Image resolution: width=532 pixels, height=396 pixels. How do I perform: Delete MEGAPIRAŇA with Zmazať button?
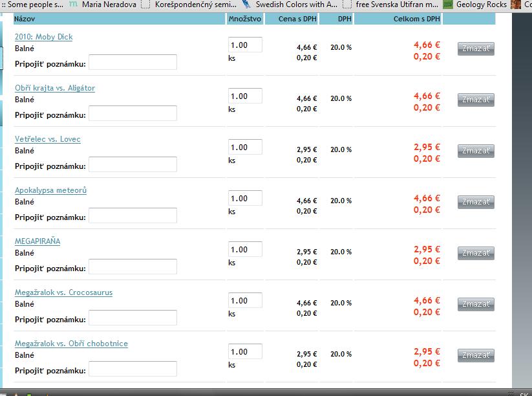coord(476,253)
